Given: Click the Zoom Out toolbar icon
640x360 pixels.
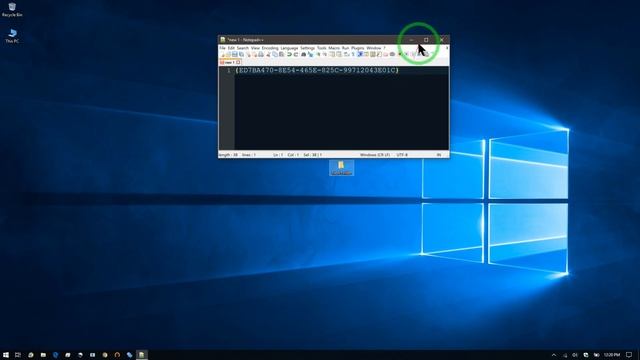Looking at the screenshot, I should (324, 54).
